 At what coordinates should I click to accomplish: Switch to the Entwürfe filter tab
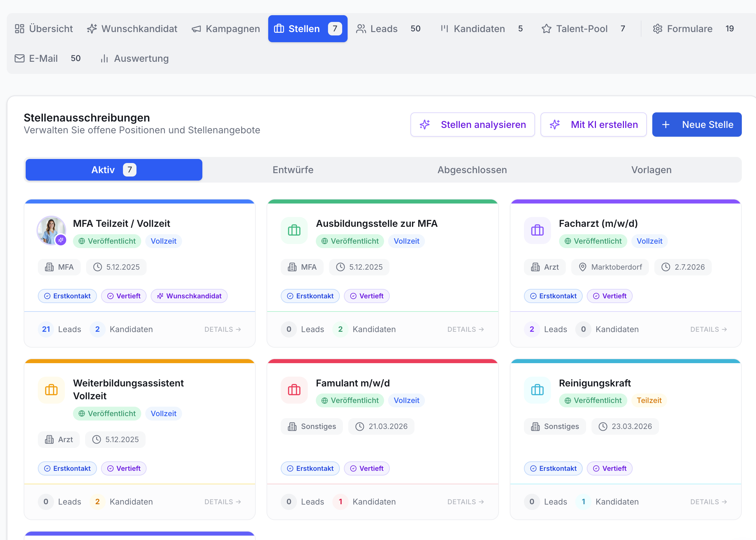point(293,170)
